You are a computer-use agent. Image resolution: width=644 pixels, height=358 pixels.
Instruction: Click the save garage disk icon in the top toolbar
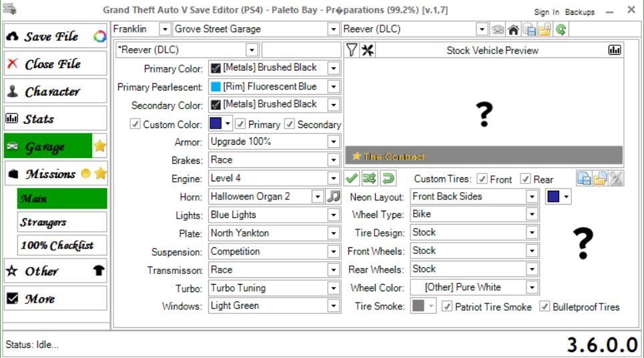click(529, 29)
